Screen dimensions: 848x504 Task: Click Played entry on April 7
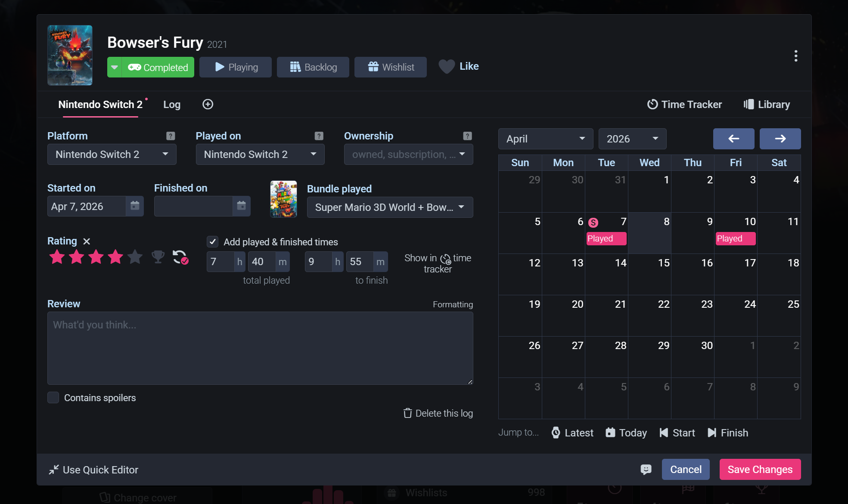pos(606,238)
